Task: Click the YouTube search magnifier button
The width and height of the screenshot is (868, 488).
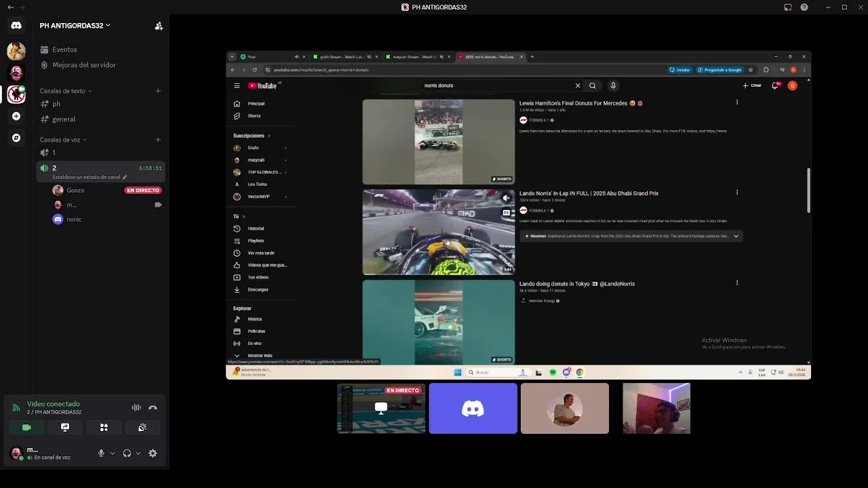Action: (593, 85)
